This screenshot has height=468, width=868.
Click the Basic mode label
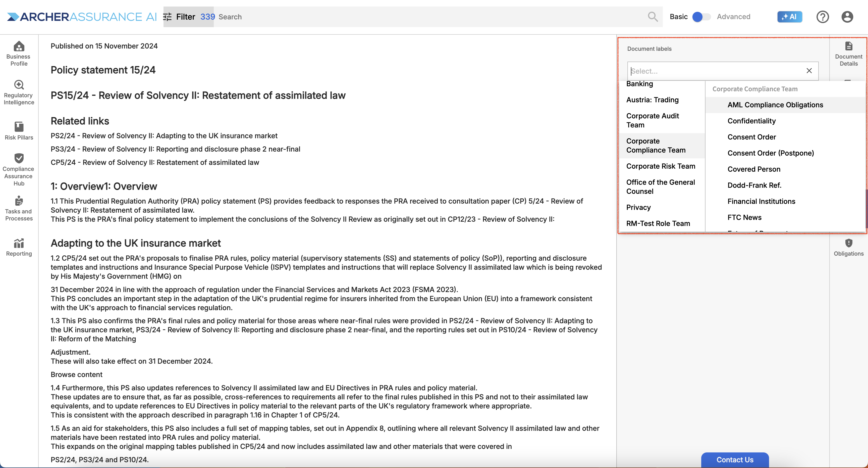point(678,17)
